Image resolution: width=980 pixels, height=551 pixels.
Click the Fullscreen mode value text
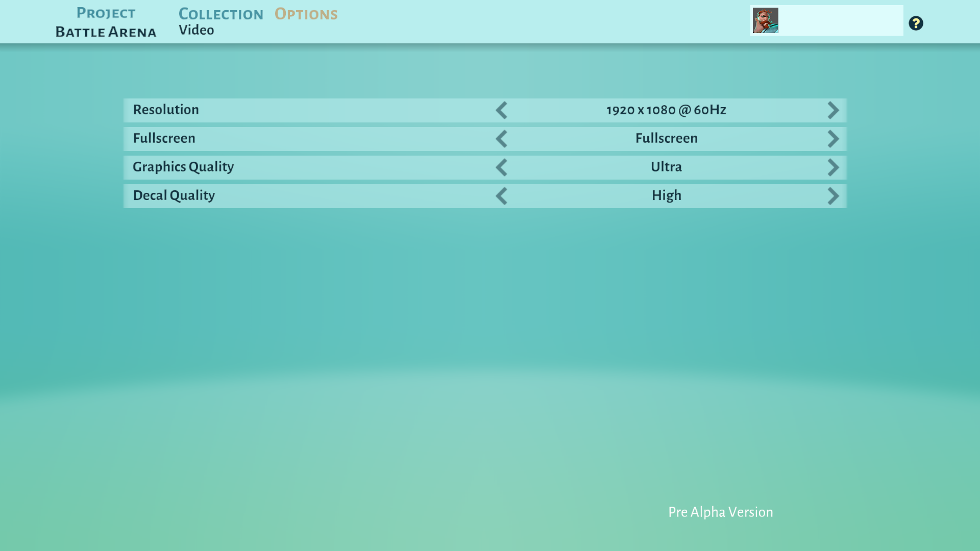(666, 138)
